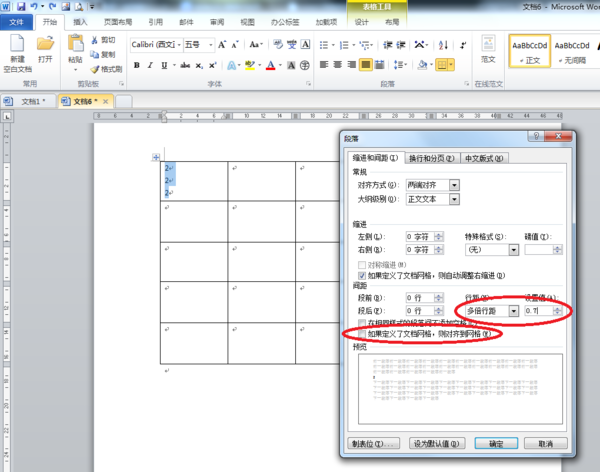Screen dimensions: 600x472
Task: Click the spacing value field showing 0.7
Action: (538, 311)
